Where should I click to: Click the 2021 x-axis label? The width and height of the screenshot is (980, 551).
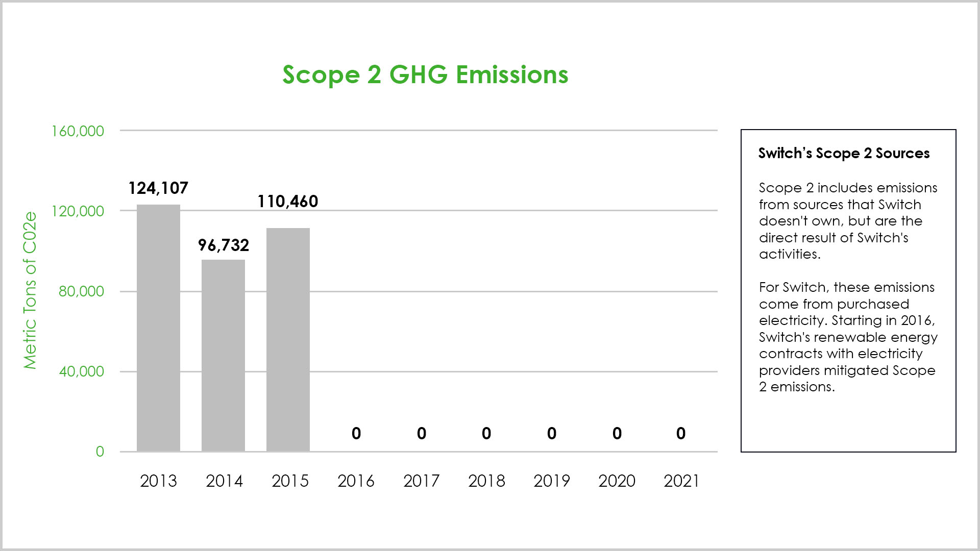click(x=681, y=481)
